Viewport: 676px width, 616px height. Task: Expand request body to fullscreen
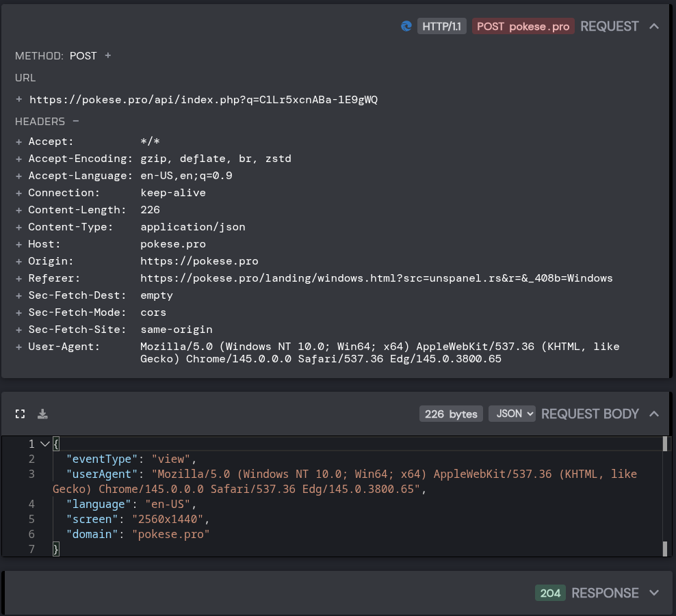(x=21, y=414)
